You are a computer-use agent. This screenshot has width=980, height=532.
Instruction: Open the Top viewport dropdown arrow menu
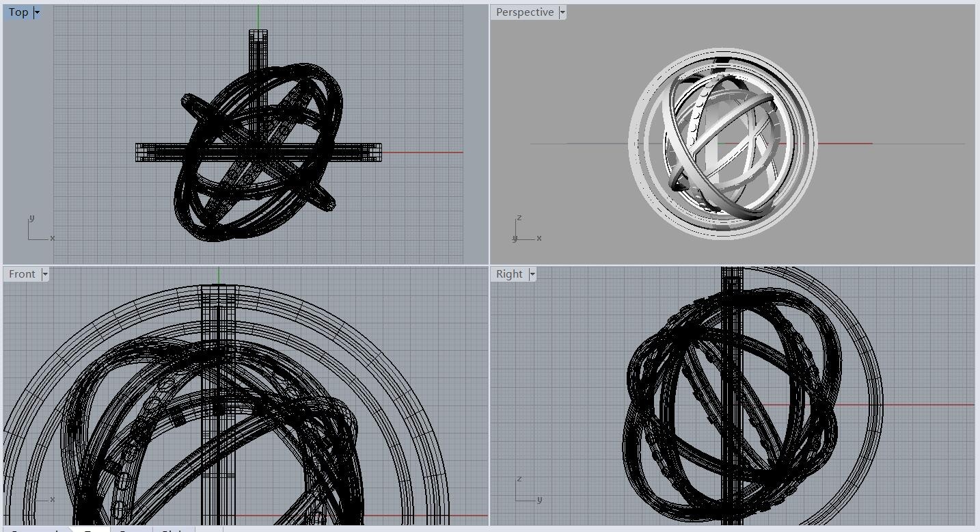(x=37, y=12)
